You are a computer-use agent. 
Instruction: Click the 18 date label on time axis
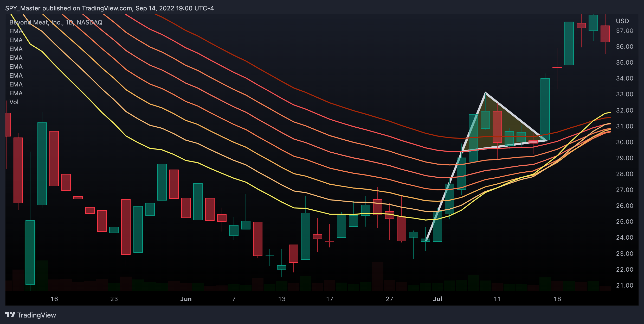(x=557, y=299)
